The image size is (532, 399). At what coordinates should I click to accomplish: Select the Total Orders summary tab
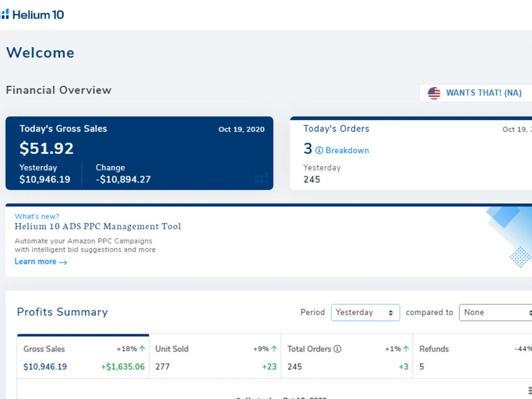pos(347,356)
